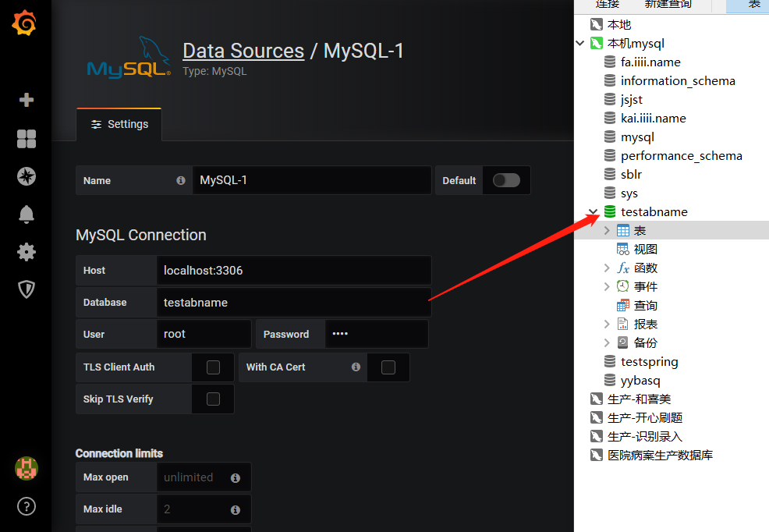
Task: Click the MySQL dolphin logo
Action: (x=129, y=58)
